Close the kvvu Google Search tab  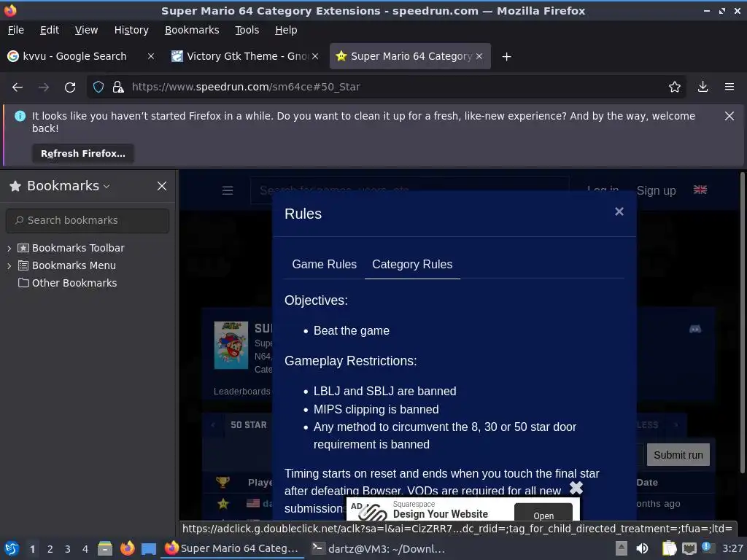click(x=150, y=56)
